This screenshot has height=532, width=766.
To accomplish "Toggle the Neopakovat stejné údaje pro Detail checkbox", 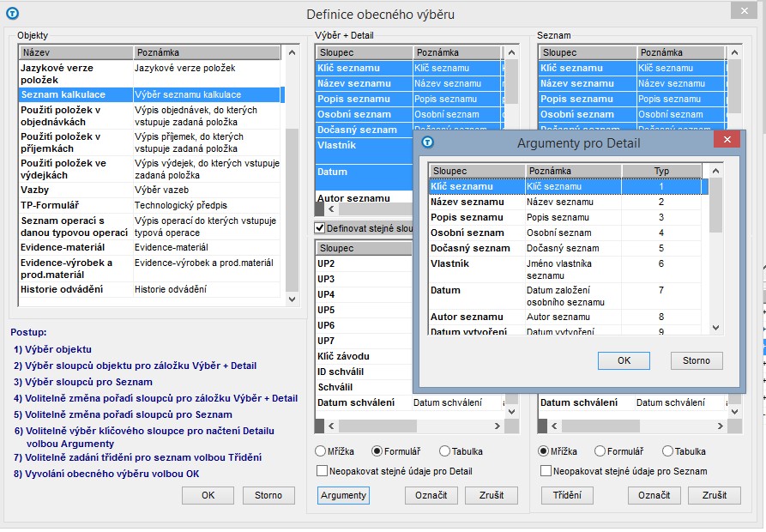I will (x=322, y=471).
